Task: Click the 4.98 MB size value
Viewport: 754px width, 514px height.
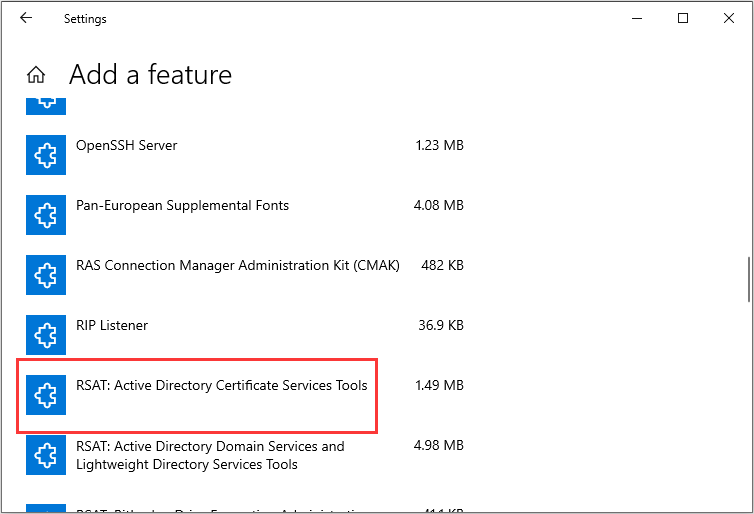Action: point(439,445)
